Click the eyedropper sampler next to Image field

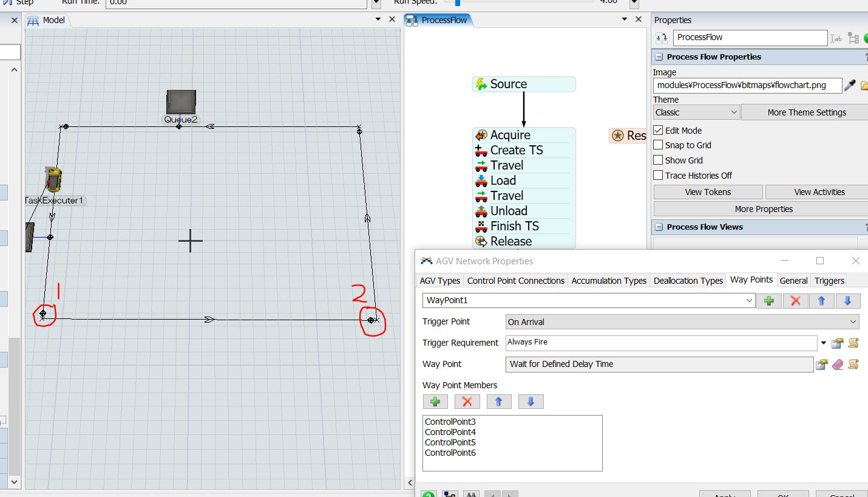tap(850, 86)
